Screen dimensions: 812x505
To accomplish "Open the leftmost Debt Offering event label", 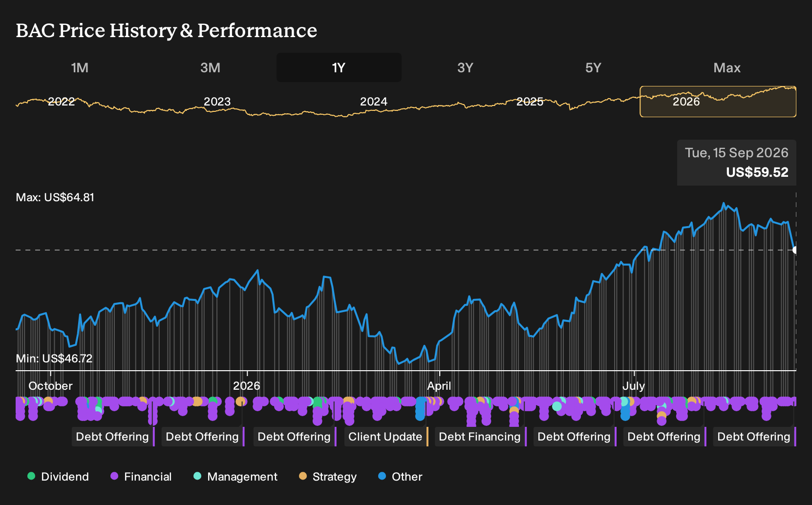I will click(112, 437).
